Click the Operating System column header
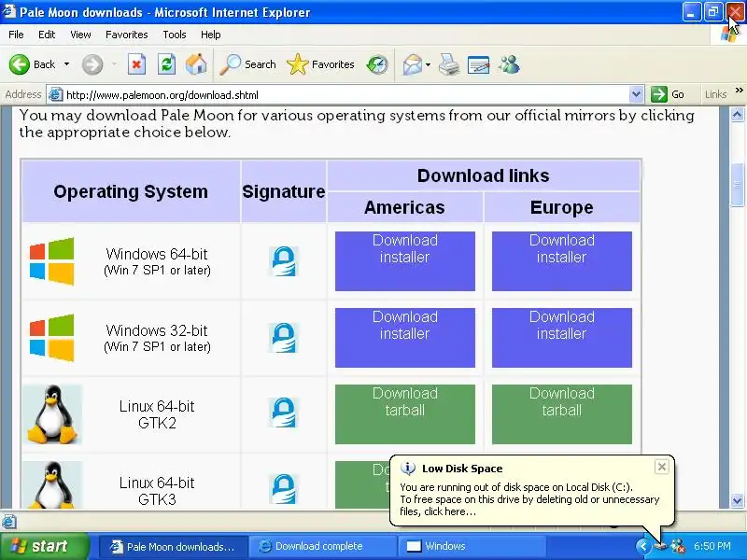This screenshot has height=560, width=747. pyautogui.click(x=131, y=191)
